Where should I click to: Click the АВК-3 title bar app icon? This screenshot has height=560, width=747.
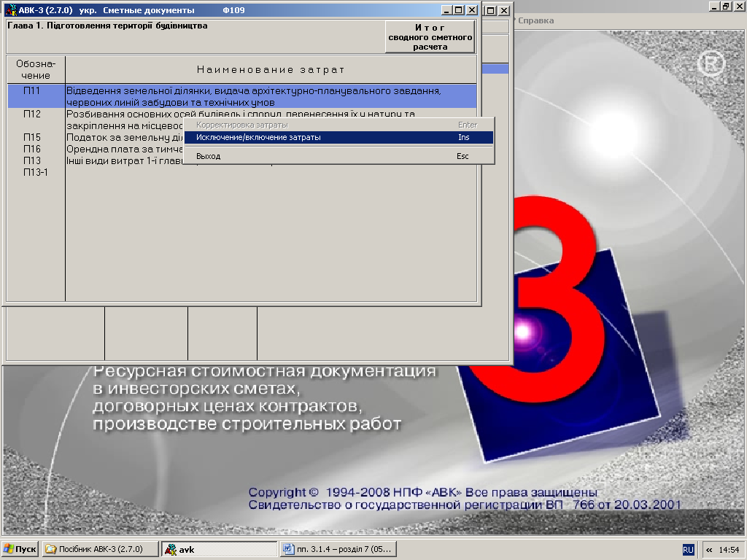point(10,10)
